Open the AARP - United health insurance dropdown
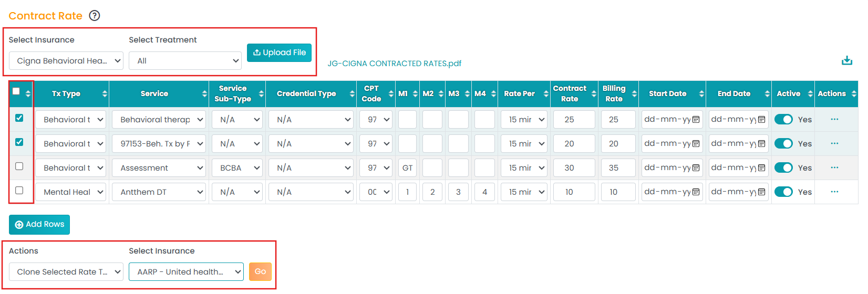 click(x=186, y=272)
